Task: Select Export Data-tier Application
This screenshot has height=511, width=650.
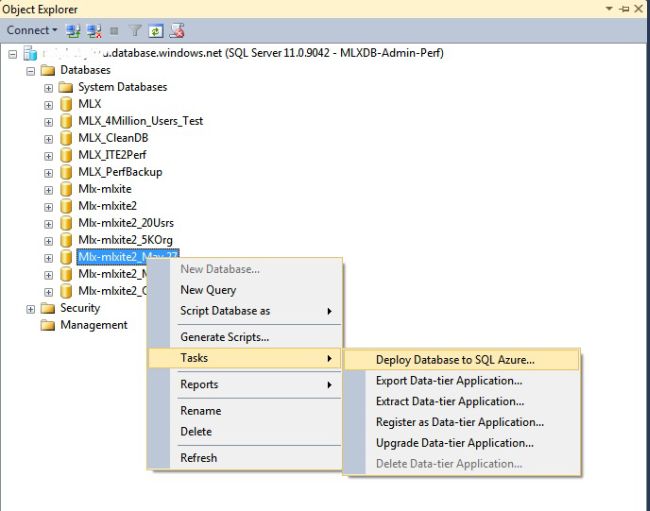Action: pyautogui.click(x=462, y=380)
